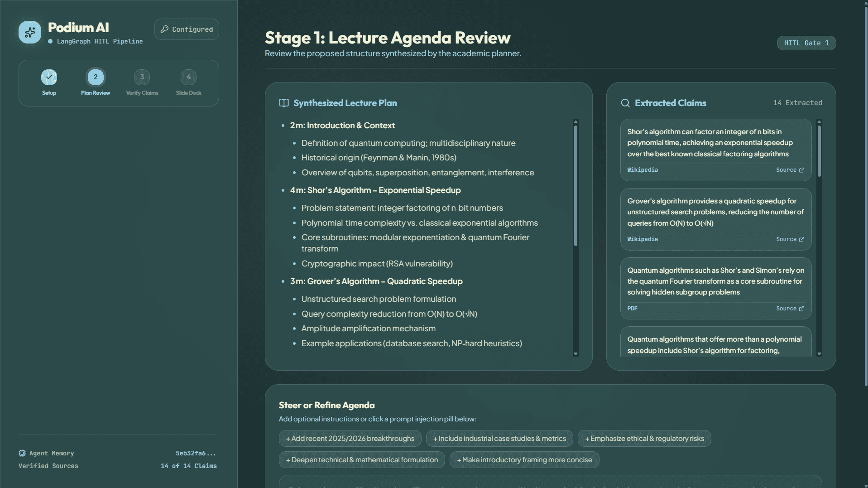Click the Grover's algorithm quadratic speedup claim card
The image size is (868, 488).
click(x=716, y=219)
